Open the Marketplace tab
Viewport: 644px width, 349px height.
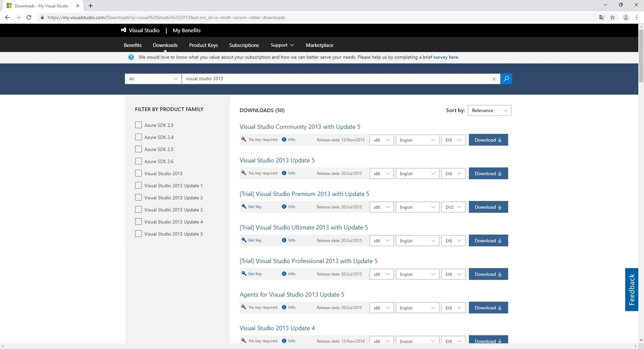click(319, 45)
